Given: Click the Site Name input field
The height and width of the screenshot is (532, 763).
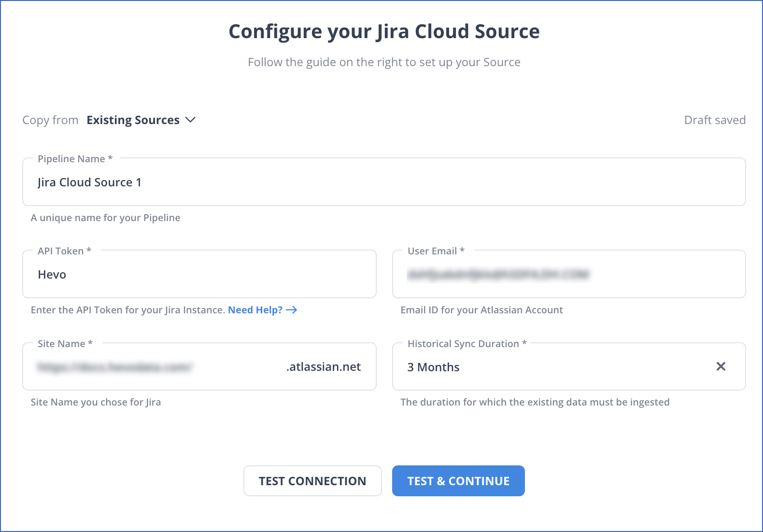Looking at the screenshot, I should [x=199, y=367].
